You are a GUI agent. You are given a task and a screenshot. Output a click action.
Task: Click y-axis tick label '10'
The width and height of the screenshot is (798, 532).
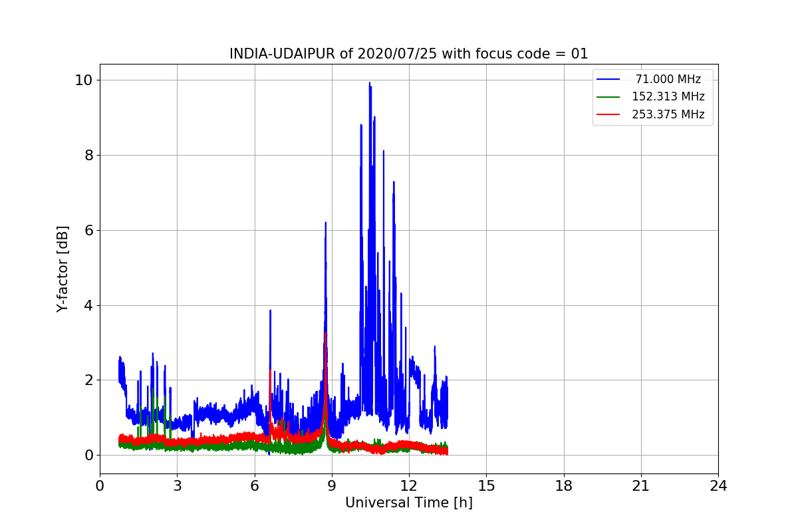click(84, 80)
